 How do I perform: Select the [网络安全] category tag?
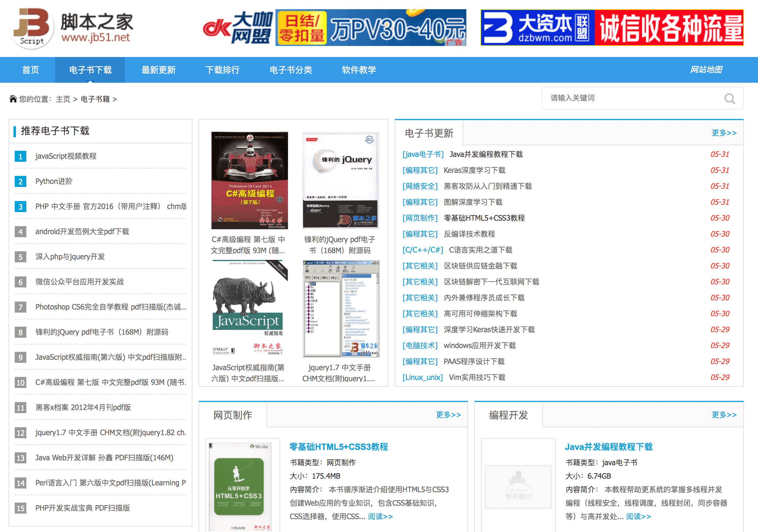point(420,186)
